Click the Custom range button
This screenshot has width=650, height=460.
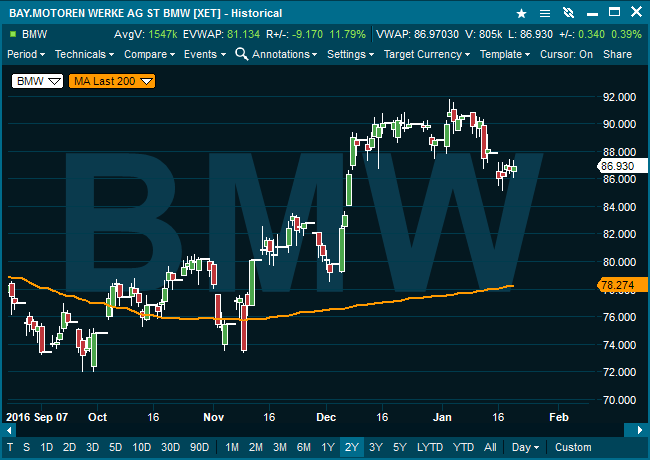(x=573, y=447)
